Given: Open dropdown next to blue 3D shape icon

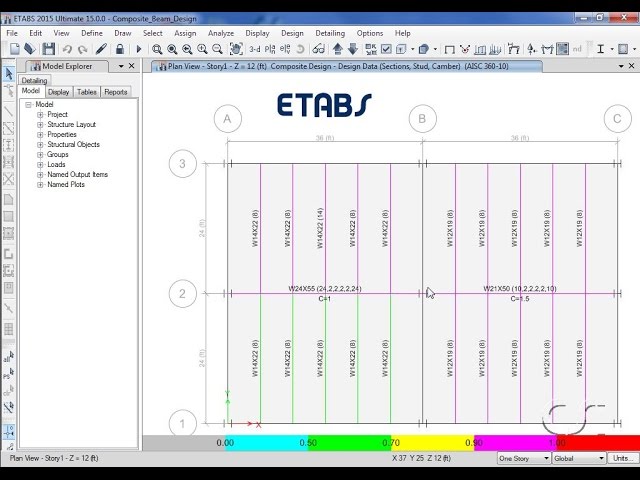Looking at the screenshot, I should tap(435, 49).
